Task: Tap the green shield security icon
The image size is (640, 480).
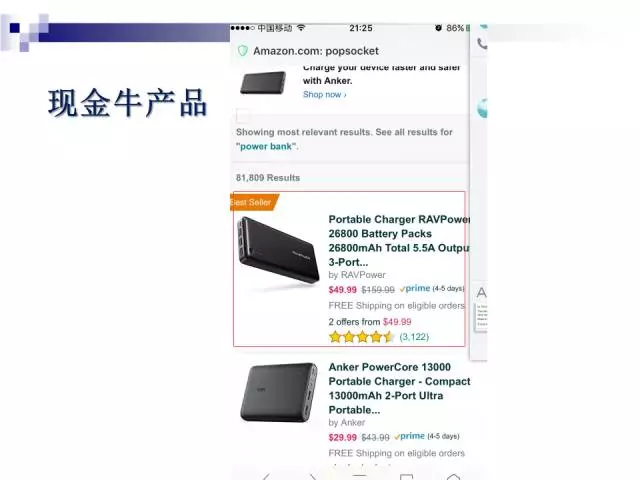Action: [x=243, y=51]
